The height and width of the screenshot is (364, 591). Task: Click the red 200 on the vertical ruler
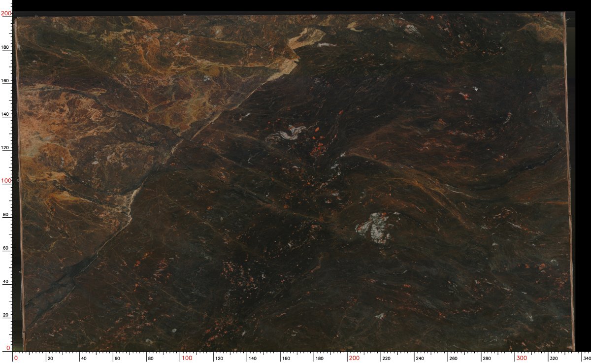tap(6, 14)
